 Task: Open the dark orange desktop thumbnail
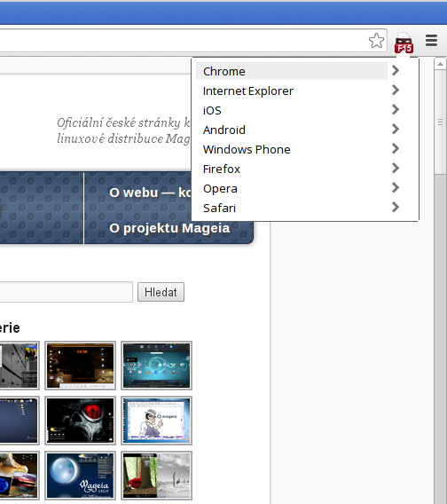point(80,366)
